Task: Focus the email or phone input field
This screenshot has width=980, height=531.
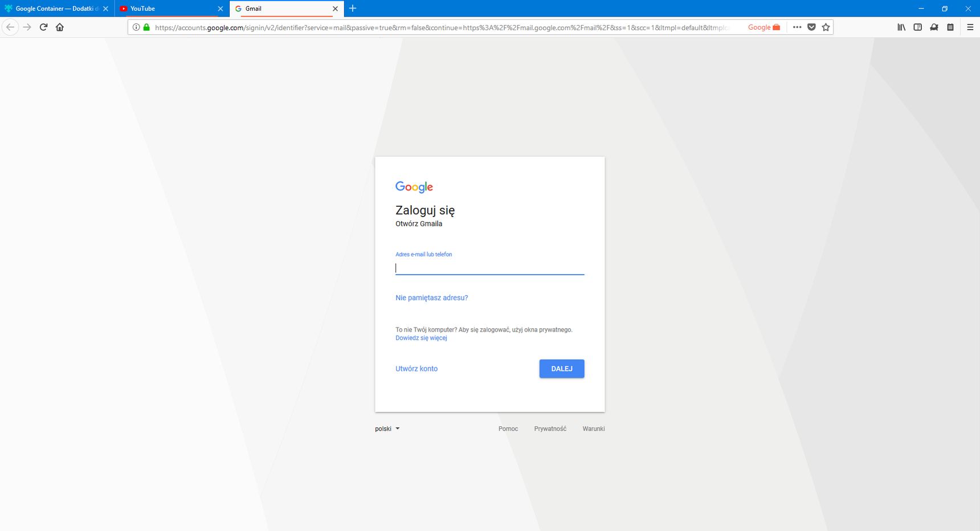Action: tap(490, 268)
